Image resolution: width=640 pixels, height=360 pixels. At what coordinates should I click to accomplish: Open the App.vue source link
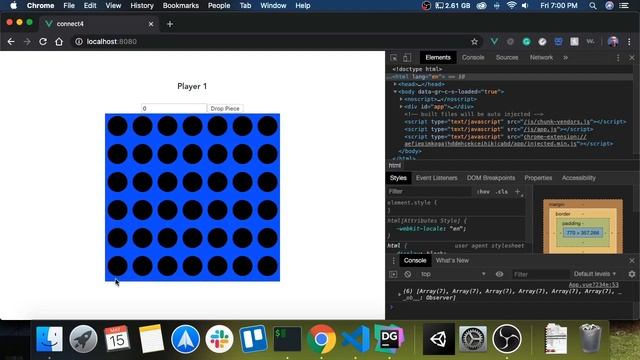pyautogui.click(x=593, y=285)
